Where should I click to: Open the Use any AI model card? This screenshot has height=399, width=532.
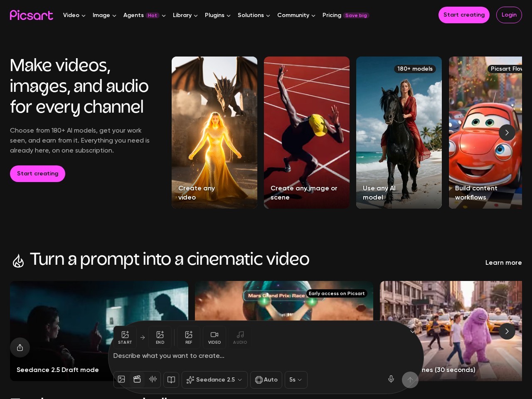pyautogui.click(x=399, y=133)
